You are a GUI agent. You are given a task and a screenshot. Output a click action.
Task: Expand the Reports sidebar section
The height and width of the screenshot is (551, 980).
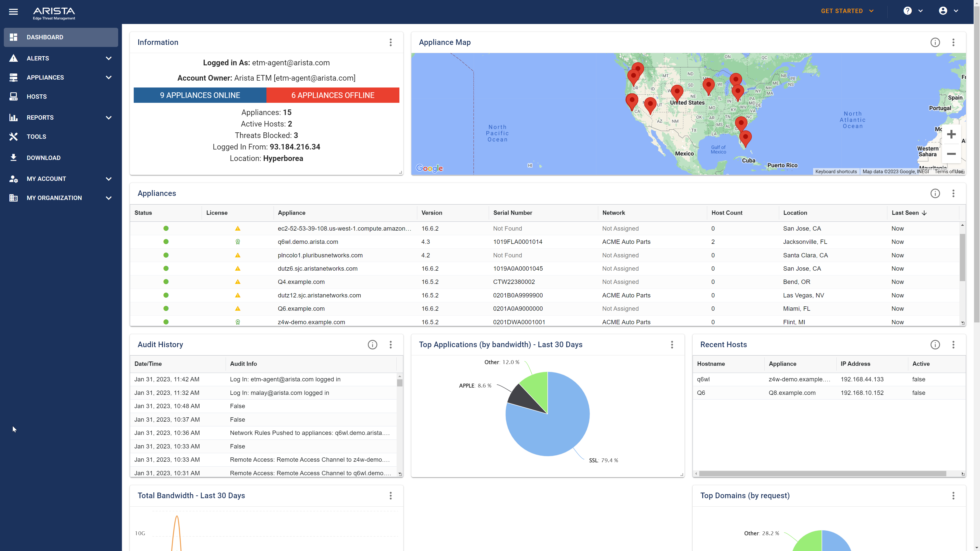(x=109, y=118)
